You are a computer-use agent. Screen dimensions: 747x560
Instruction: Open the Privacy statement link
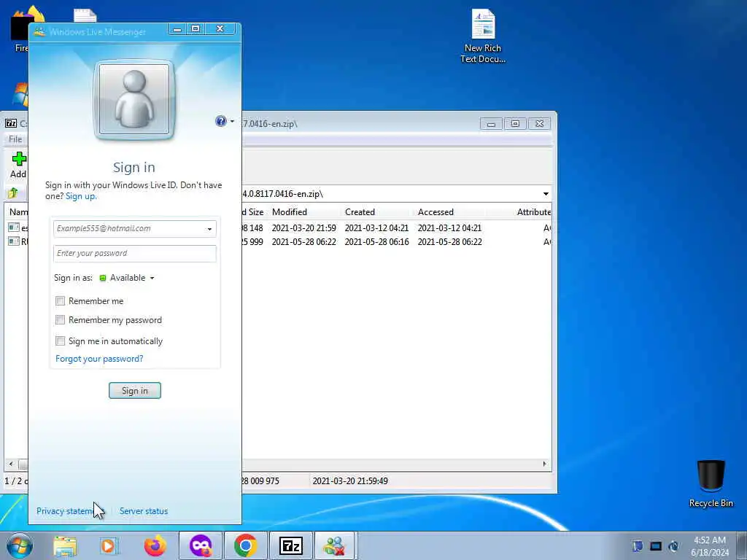[65, 511]
